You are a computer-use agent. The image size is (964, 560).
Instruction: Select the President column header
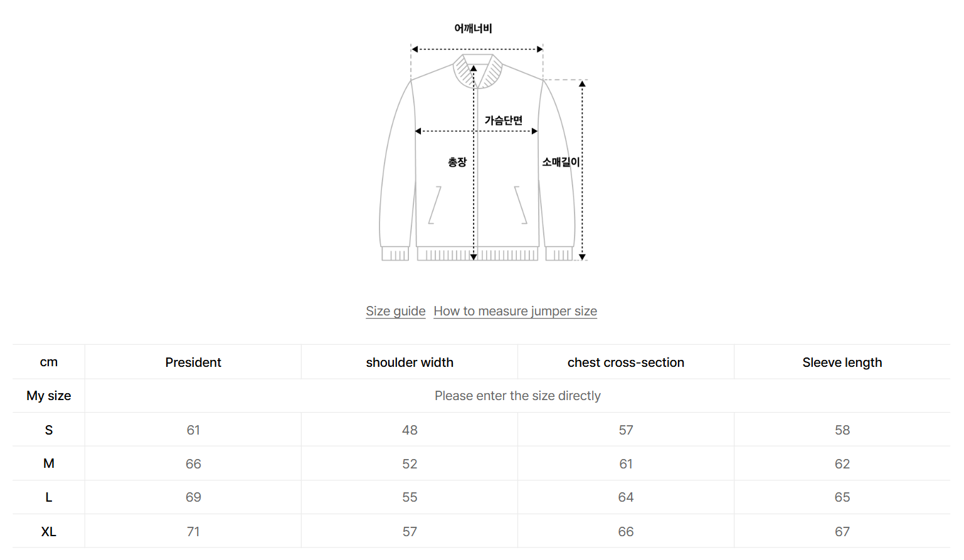tap(193, 362)
